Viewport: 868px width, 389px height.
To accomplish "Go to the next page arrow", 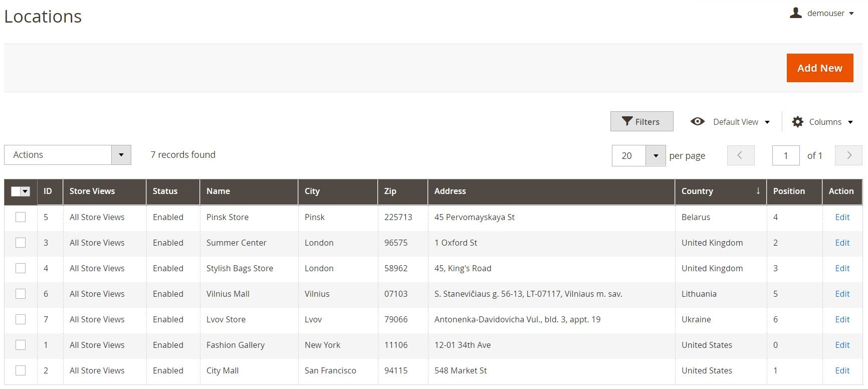I will (x=848, y=155).
